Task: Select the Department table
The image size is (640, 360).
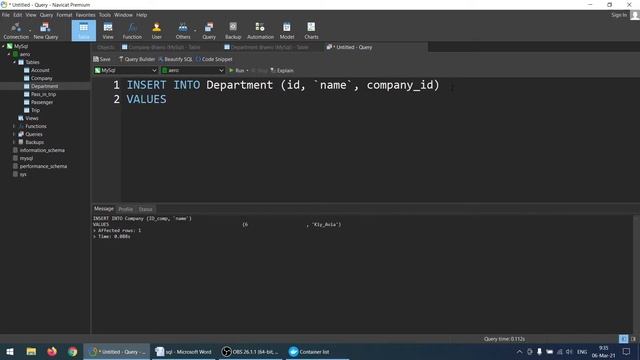Action: coord(44,86)
